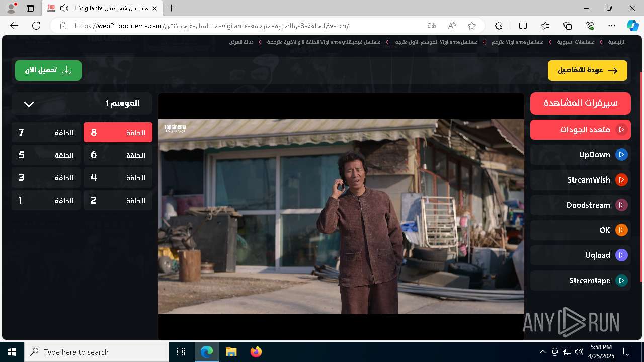Open Settings and more menu
This screenshot has width=644, height=362.
click(612, 26)
